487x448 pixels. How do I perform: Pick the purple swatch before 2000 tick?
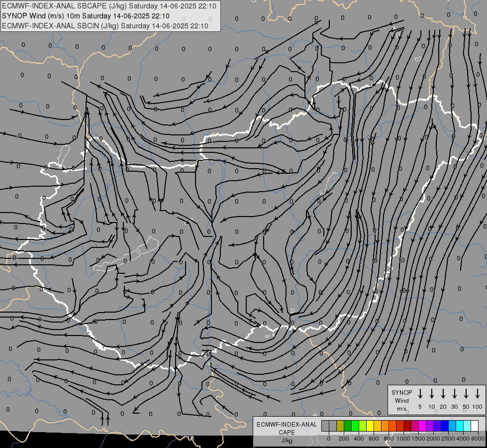[x=429, y=426]
